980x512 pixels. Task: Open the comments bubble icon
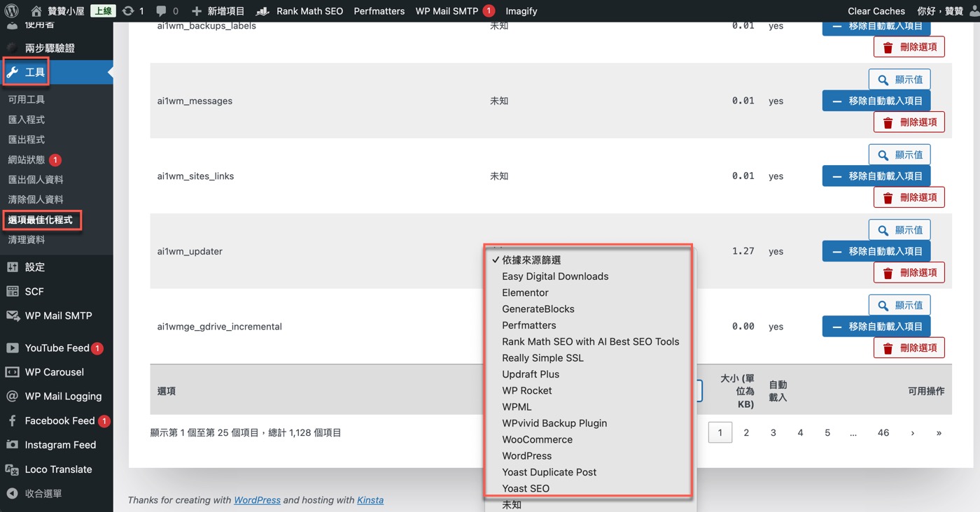(x=161, y=10)
